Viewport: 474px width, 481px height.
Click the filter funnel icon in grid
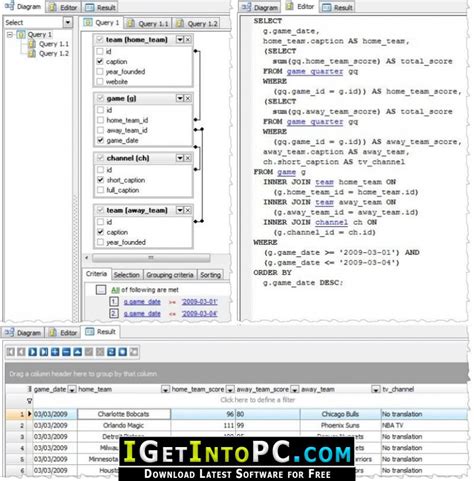coord(29,401)
